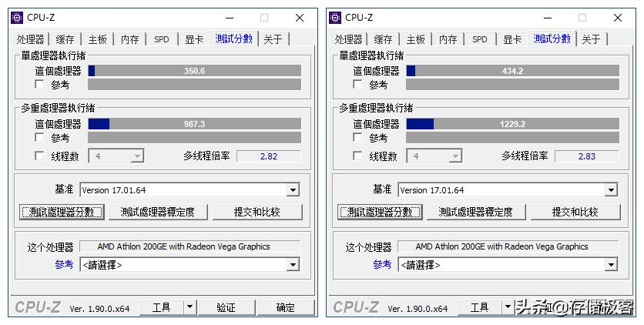Tick 线程数 checkbox in left window
The height and width of the screenshot is (325, 644).
click(x=39, y=156)
